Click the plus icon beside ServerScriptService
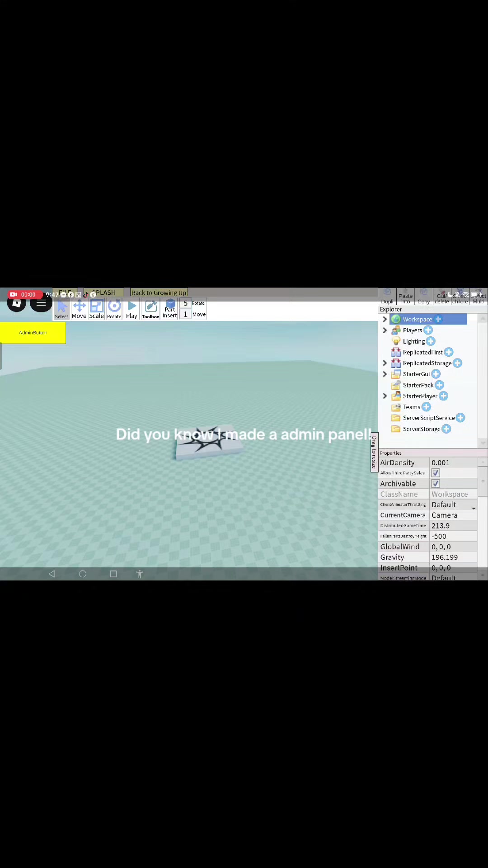 pyautogui.click(x=460, y=418)
